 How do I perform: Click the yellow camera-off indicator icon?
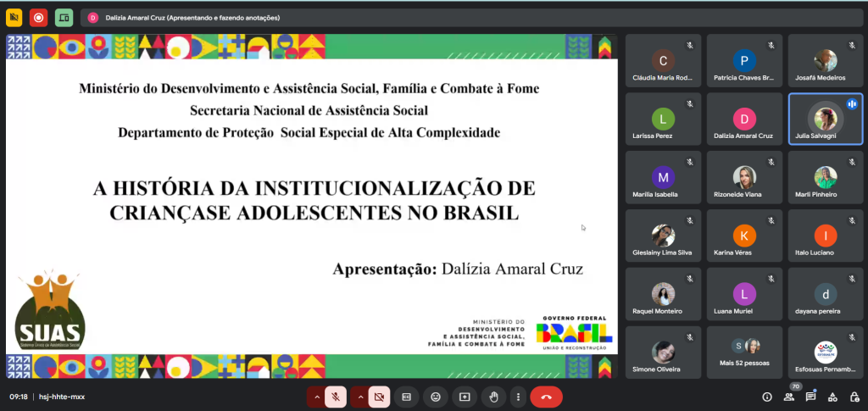coord(14,17)
